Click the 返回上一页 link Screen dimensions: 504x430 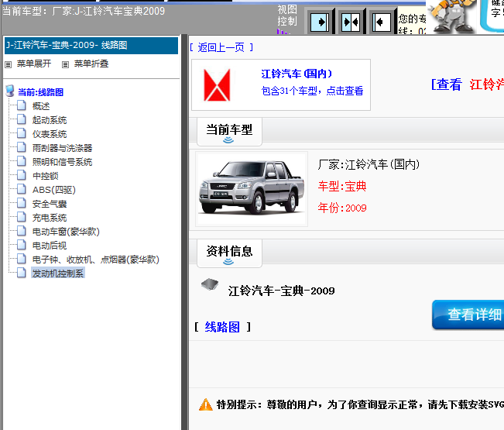point(221,47)
